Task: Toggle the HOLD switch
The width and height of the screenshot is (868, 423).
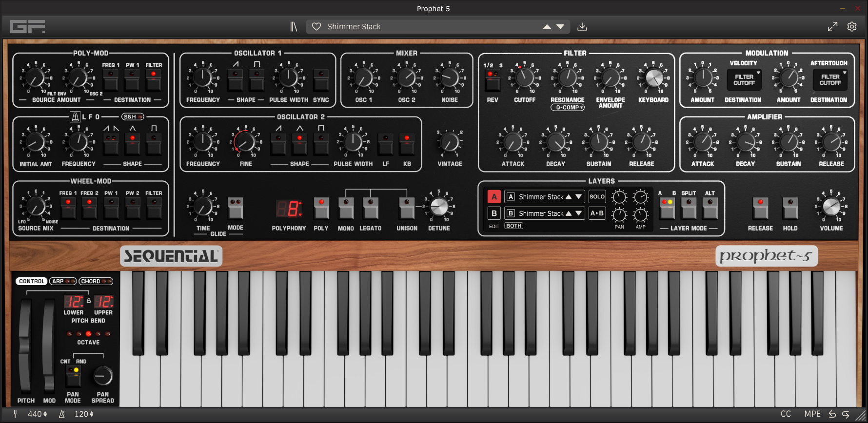Action: [790, 209]
